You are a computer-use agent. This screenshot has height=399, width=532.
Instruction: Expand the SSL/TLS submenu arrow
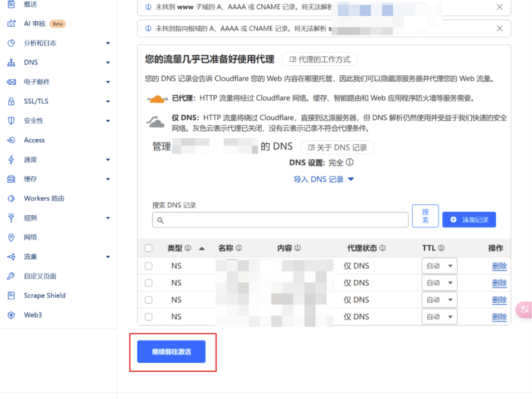pos(108,101)
